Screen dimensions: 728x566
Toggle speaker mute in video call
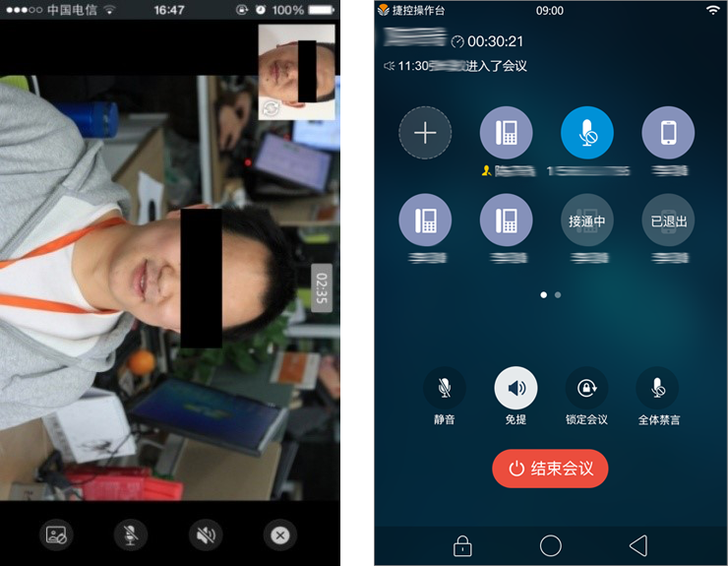(205, 535)
